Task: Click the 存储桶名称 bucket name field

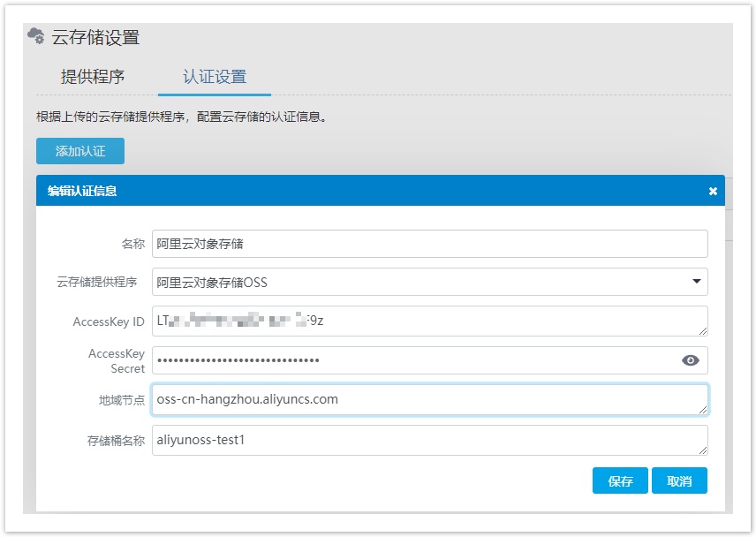Action: [x=429, y=440]
